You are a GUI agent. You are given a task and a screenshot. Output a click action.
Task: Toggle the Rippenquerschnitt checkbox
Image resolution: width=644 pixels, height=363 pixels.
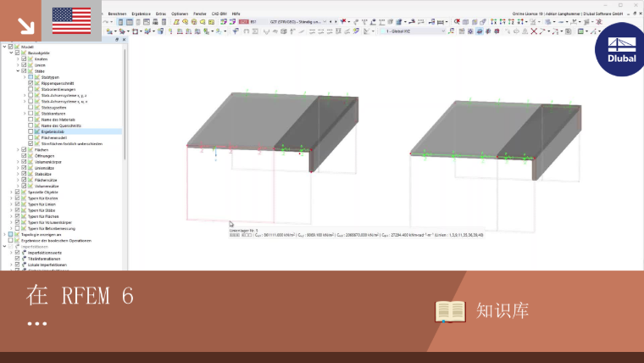(31, 83)
